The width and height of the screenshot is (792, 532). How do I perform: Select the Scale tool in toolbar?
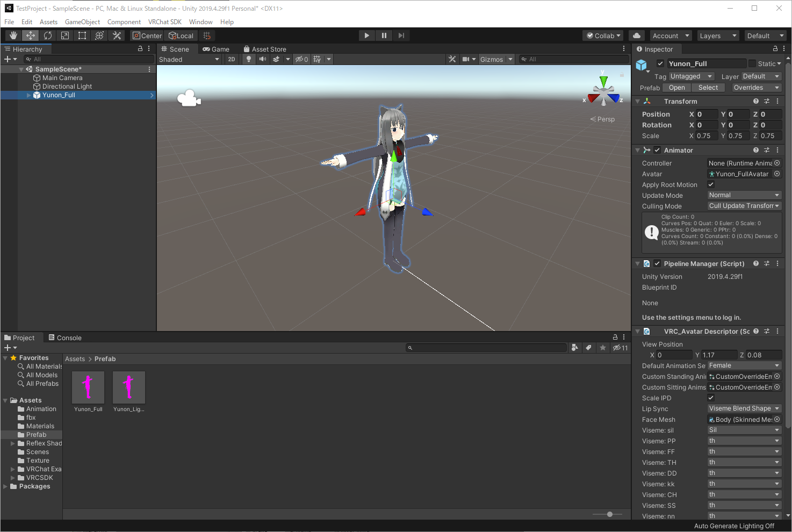point(65,35)
